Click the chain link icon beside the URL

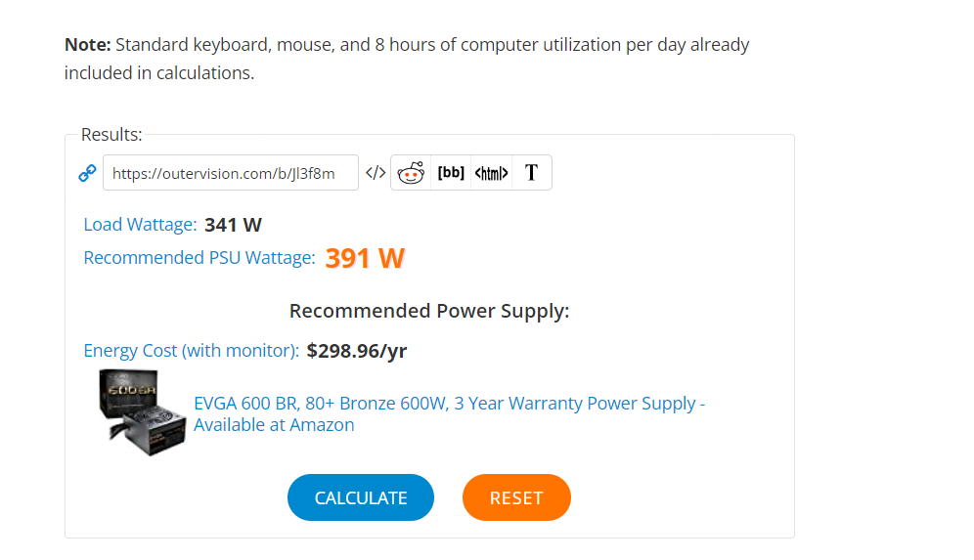[87, 173]
